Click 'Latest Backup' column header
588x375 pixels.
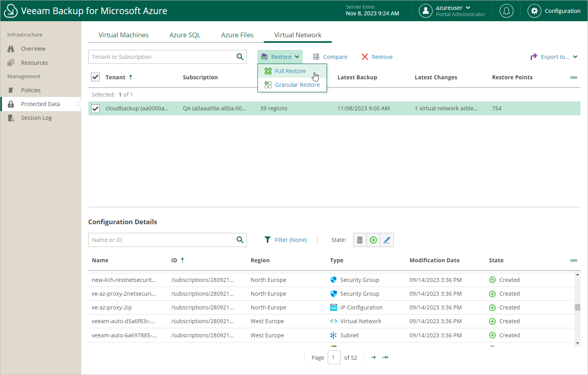coord(357,77)
